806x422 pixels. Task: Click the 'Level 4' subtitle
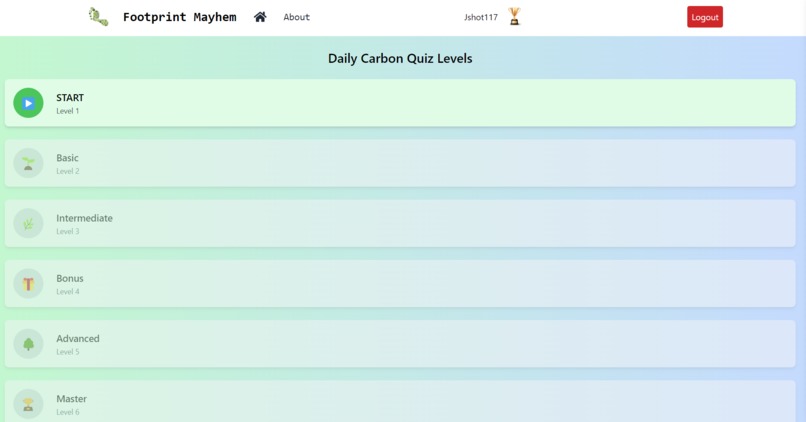(68, 291)
